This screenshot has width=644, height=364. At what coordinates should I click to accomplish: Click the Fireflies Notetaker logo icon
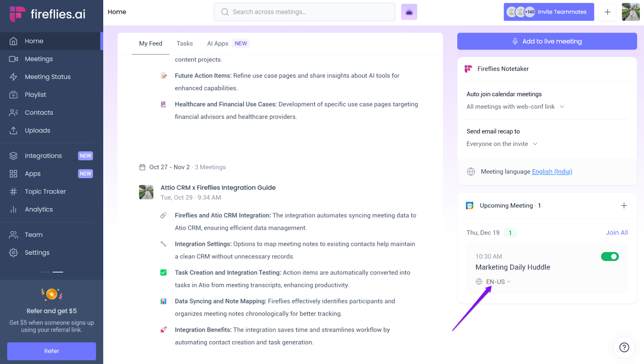tap(468, 69)
